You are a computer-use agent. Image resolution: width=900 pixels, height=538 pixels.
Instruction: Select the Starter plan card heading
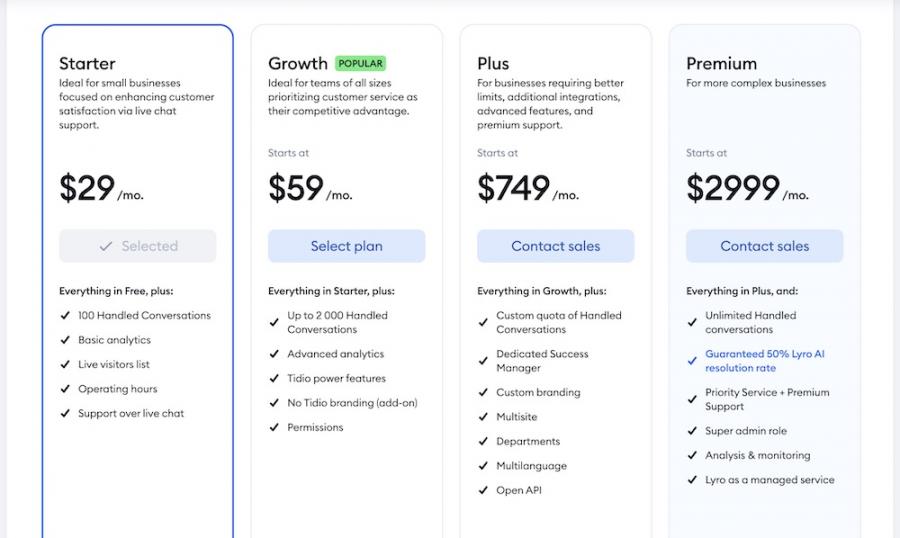87,63
